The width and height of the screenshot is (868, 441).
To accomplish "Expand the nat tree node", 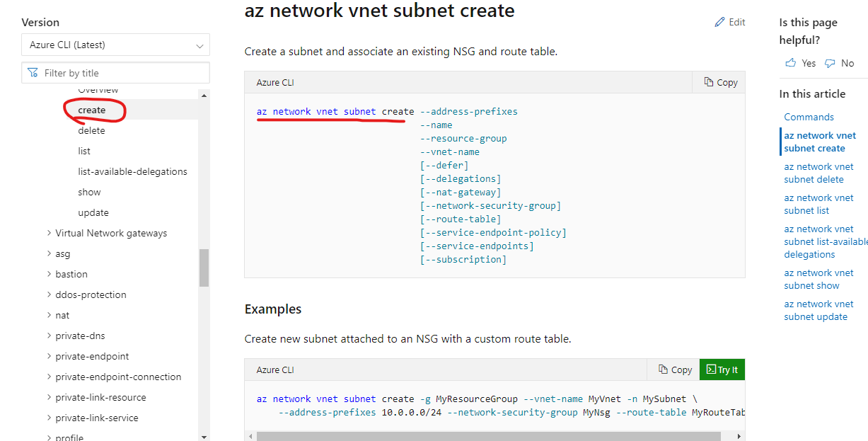I will (x=49, y=315).
